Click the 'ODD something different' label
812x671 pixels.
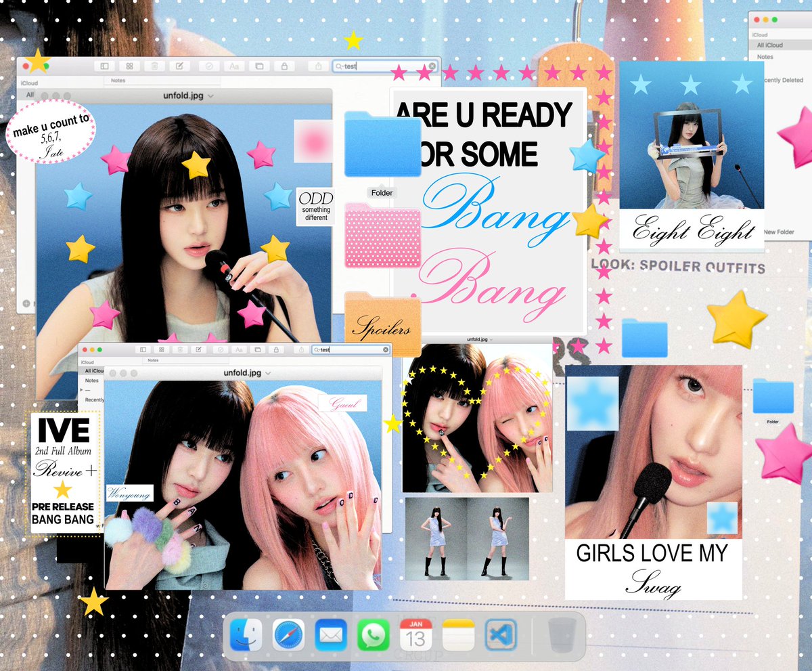point(315,207)
